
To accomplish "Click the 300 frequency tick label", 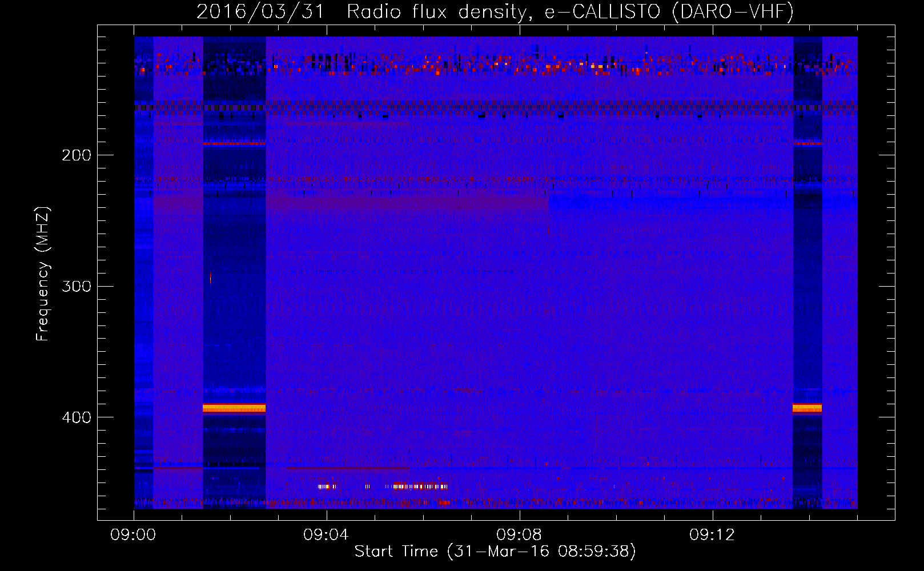I will (77, 286).
